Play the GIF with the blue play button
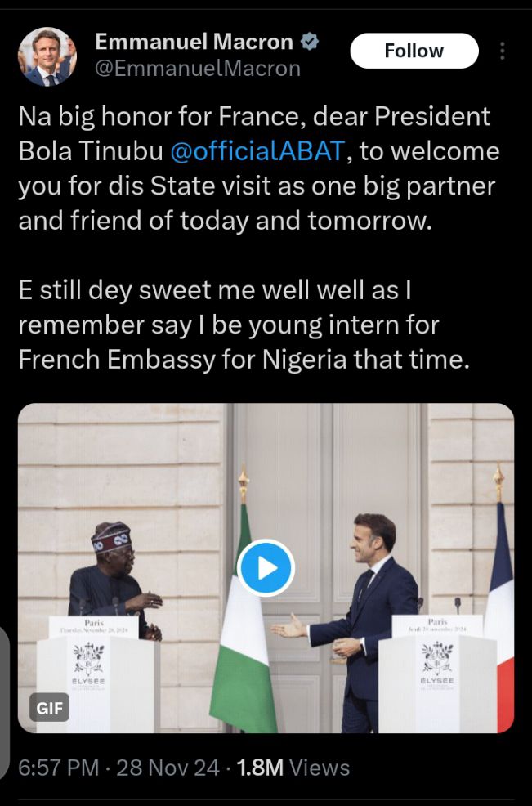 [266, 567]
